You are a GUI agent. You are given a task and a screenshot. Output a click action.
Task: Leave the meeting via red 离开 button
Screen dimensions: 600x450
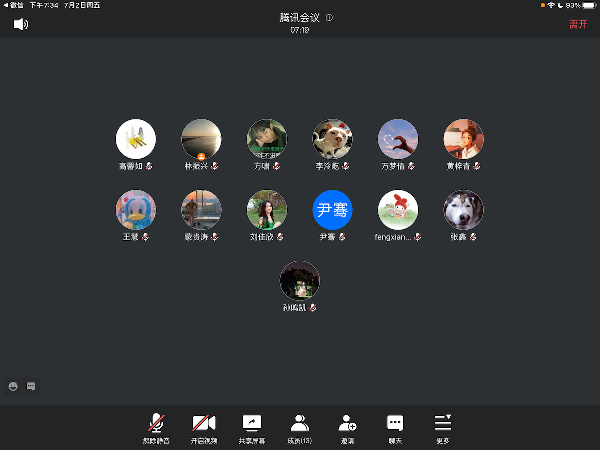[578, 24]
